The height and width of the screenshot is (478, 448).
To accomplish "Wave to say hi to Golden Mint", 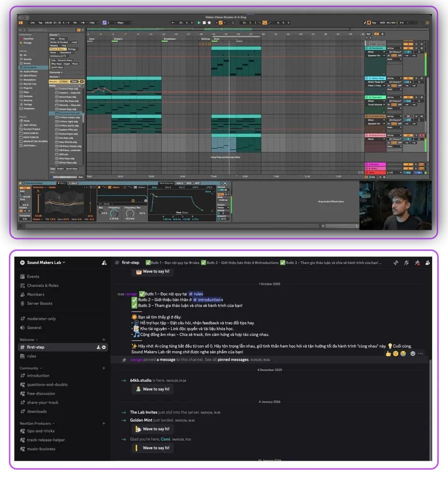I will 153,429.
